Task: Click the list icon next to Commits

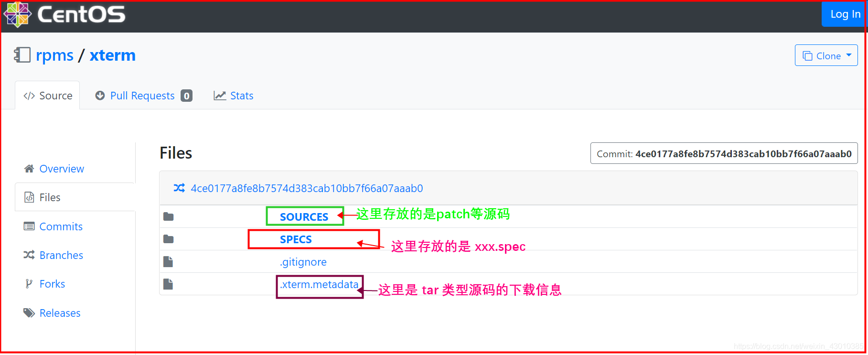Action: pyautogui.click(x=29, y=226)
